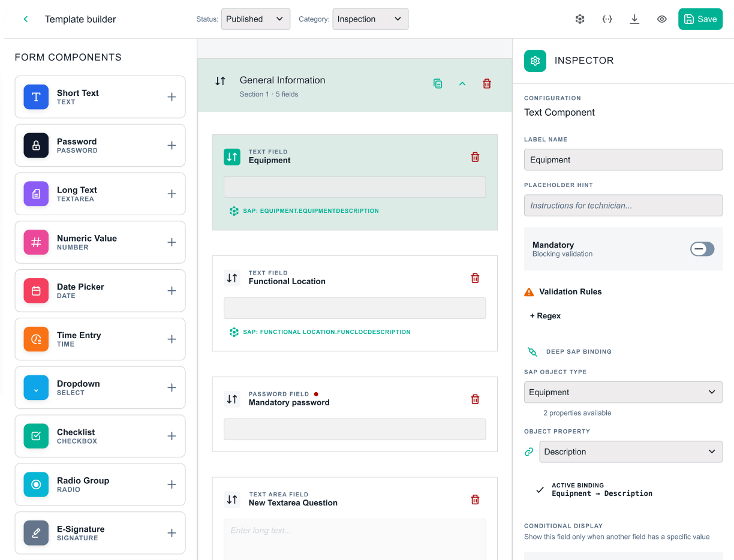Click the Equipment field input box
Viewport: 734px width, 560px height.
click(x=354, y=187)
